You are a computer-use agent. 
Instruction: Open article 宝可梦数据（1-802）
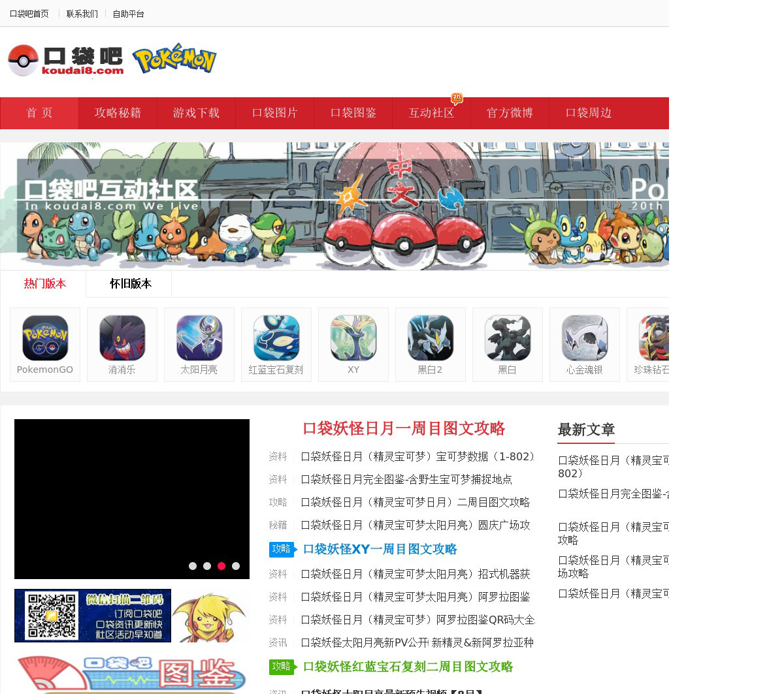pyautogui.click(x=417, y=456)
